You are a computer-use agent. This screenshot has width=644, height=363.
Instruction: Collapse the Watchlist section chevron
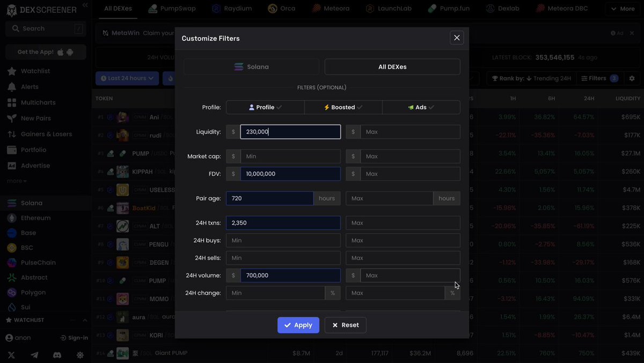click(85, 320)
